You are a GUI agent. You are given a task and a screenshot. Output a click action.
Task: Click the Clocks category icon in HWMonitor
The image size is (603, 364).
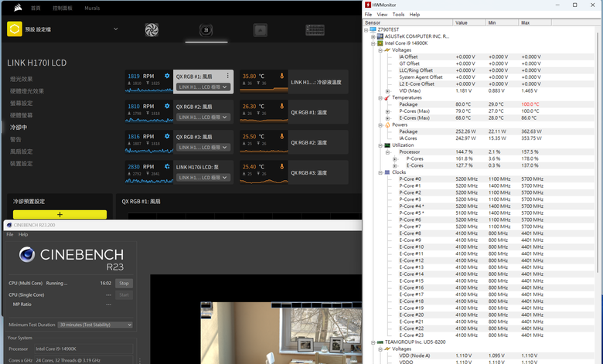[x=387, y=172]
